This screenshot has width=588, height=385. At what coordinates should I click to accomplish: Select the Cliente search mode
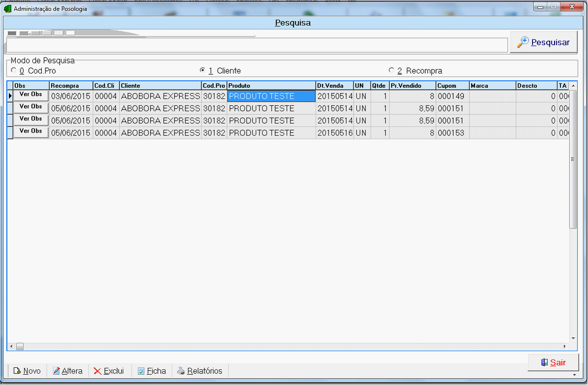pyautogui.click(x=203, y=70)
